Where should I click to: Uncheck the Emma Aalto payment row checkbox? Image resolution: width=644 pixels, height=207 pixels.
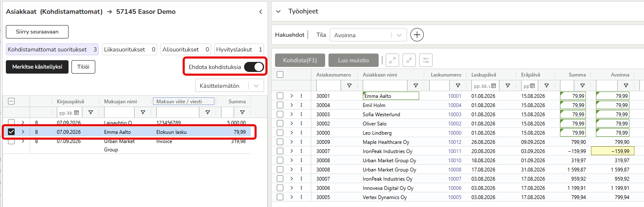tap(12, 132)
